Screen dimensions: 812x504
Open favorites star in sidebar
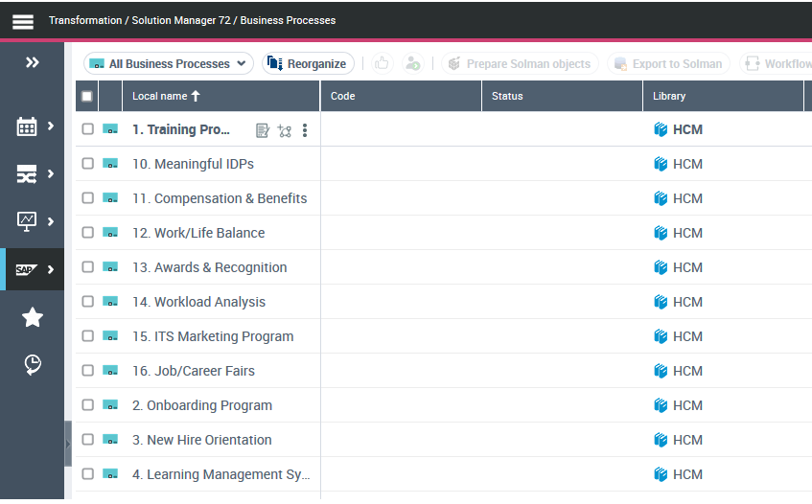(32, 317)
